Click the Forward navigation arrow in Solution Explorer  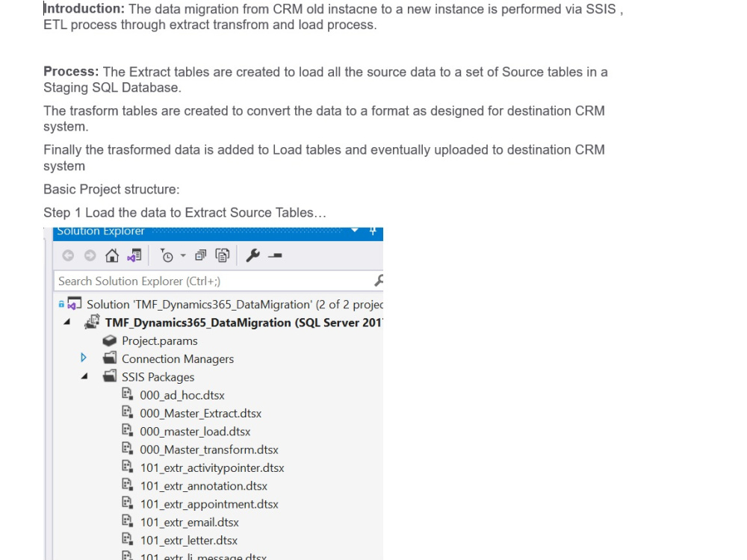(x=90, y=255)
